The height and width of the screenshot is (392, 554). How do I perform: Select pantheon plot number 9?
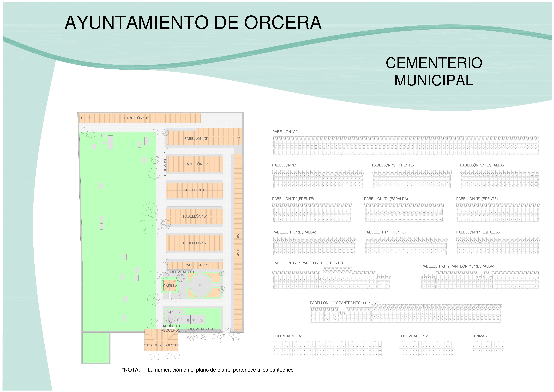180,312
